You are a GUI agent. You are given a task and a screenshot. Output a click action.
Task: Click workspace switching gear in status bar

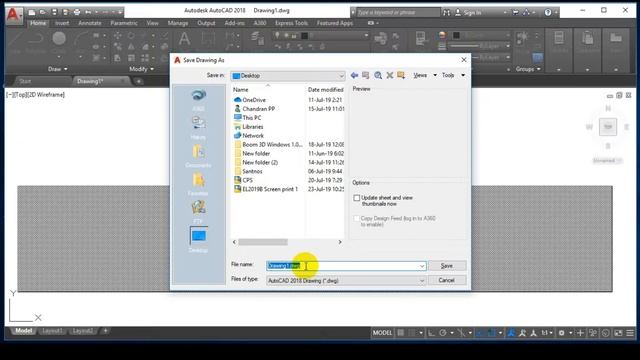pos(562,333)
